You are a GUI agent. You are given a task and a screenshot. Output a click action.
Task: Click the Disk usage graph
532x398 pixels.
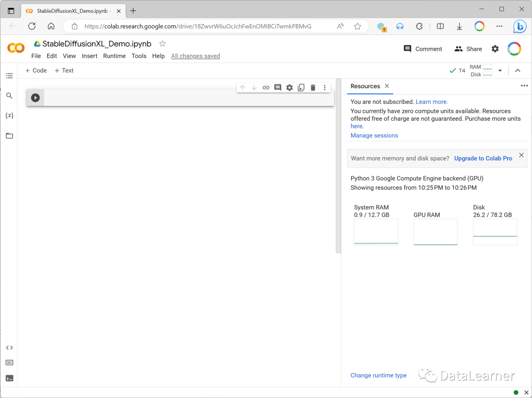495,232
